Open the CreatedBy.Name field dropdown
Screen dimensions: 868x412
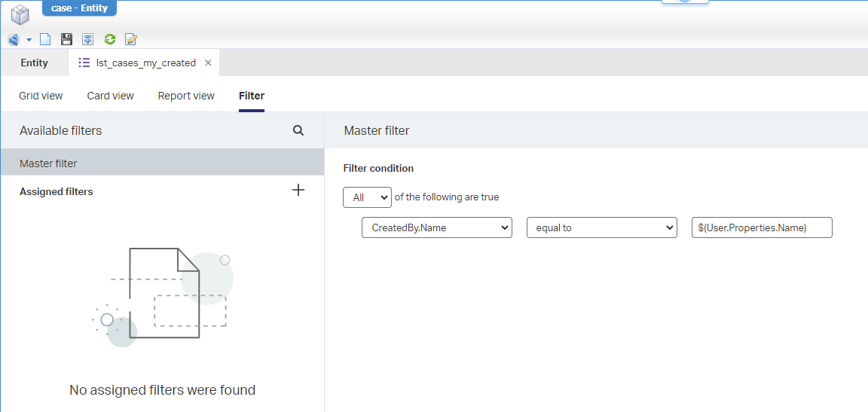[x=437, y=227]
